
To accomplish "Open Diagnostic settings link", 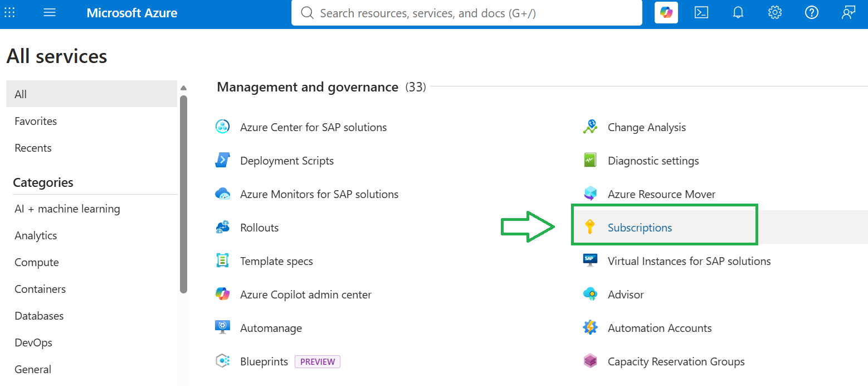I will (x=653, y=161).
